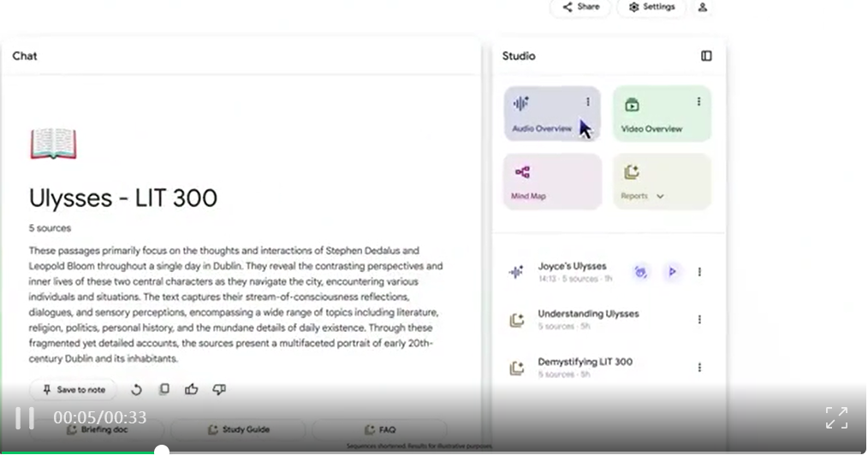Pause the video playback
This screenshot has height=455, width=868.
(x=24, y=418)
